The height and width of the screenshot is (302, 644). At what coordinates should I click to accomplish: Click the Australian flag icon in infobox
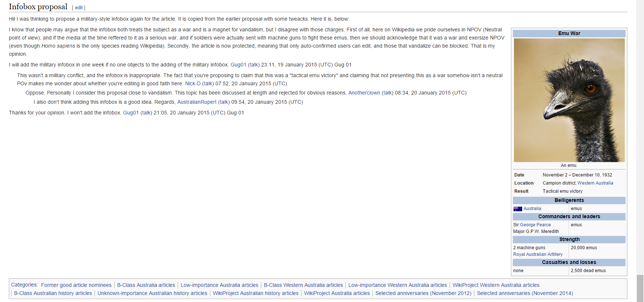pyautogui.click(x=518, y=209)
